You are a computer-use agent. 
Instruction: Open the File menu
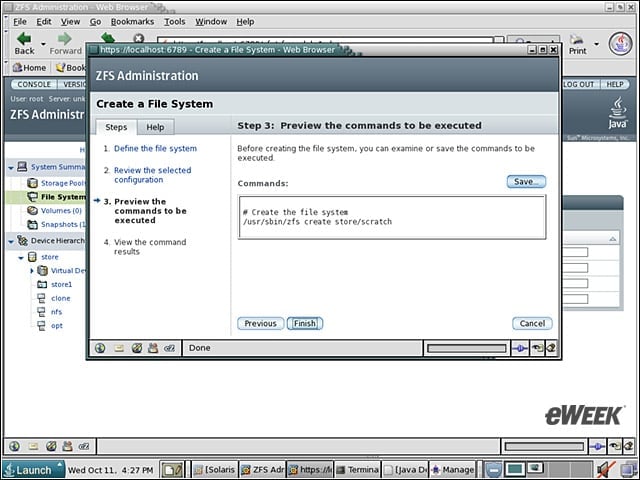(20, 22)
